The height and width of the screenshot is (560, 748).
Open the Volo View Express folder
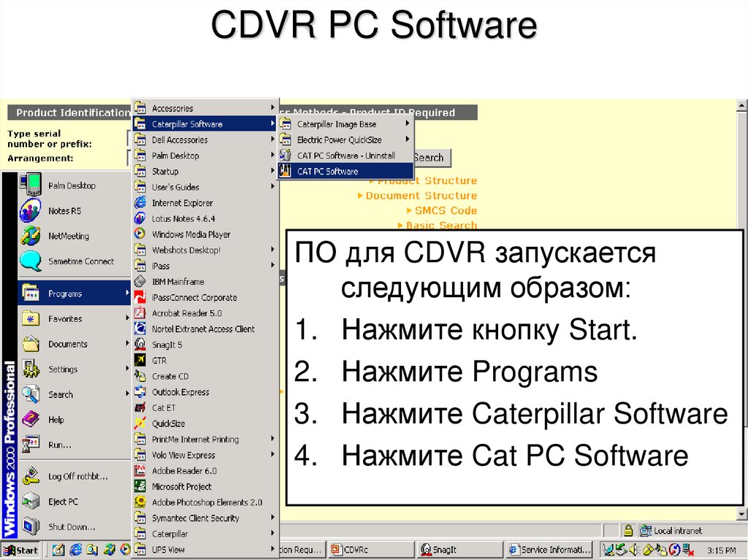click(x=205, y=455)
